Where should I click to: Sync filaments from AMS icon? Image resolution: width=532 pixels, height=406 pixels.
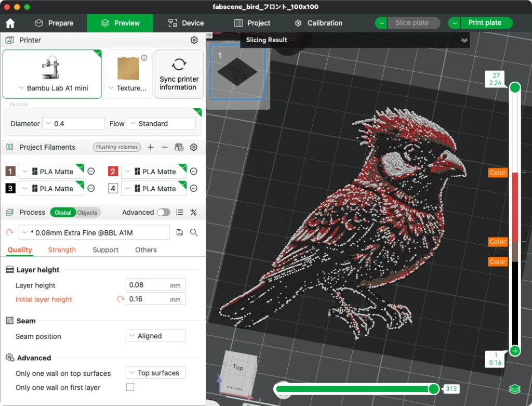[x=179, y=147]
